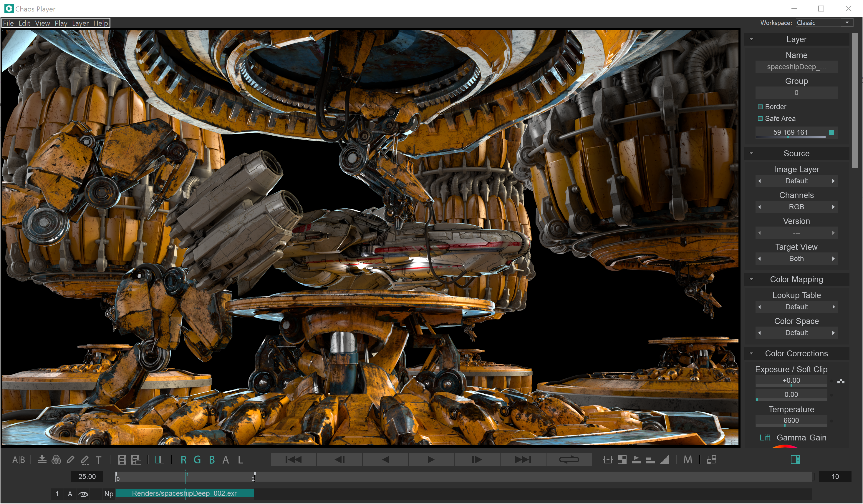Enable the Safe Area checkbox
This screenshot has width=863, height=504.
[x=760, y=118]
